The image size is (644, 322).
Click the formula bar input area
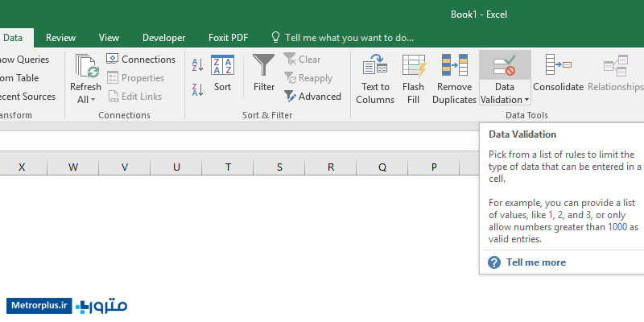click(239, 141)
